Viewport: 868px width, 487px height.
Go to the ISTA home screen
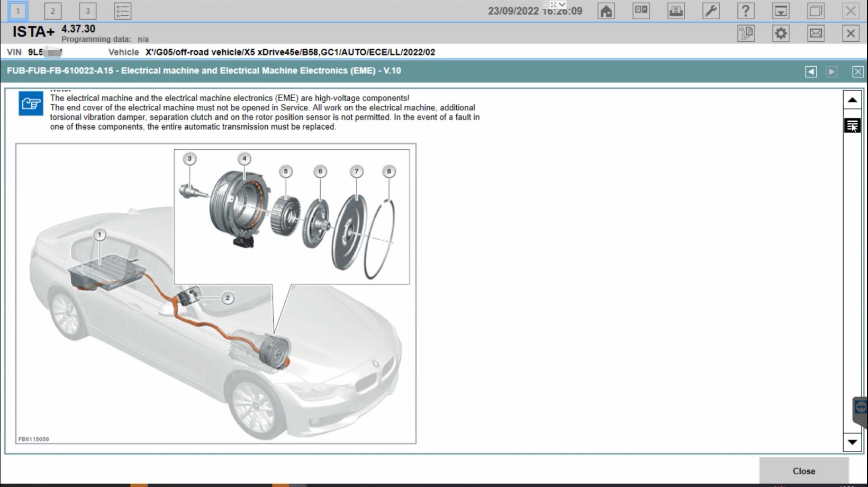(x=606, y=11)
